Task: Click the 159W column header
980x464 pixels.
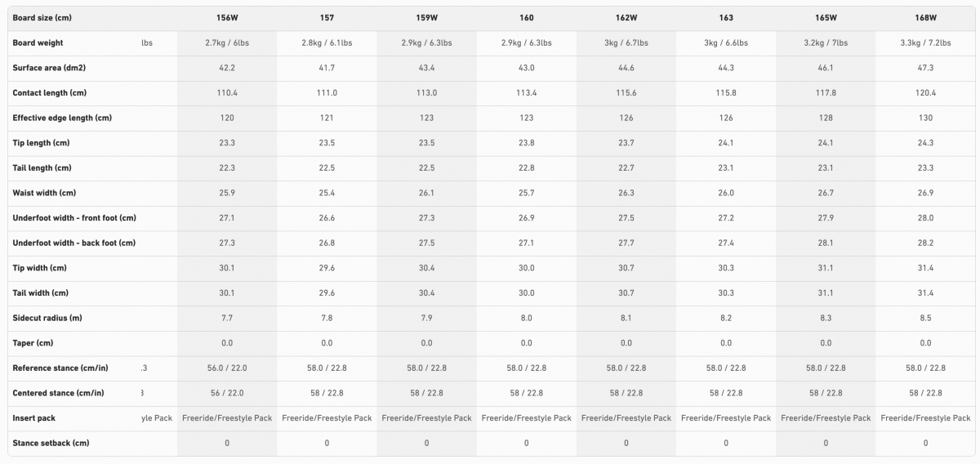Action: [426, 18]
